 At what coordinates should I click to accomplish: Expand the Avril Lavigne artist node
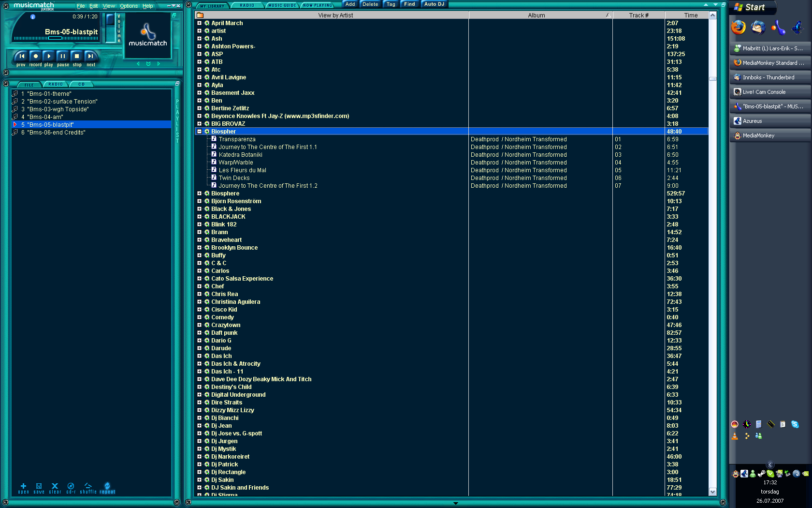[199, 77]
